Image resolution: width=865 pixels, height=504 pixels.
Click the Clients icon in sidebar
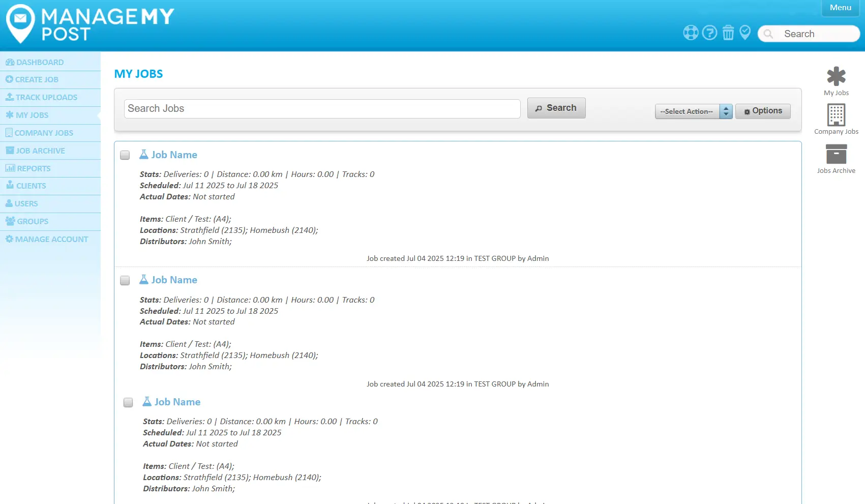point(10,185)
